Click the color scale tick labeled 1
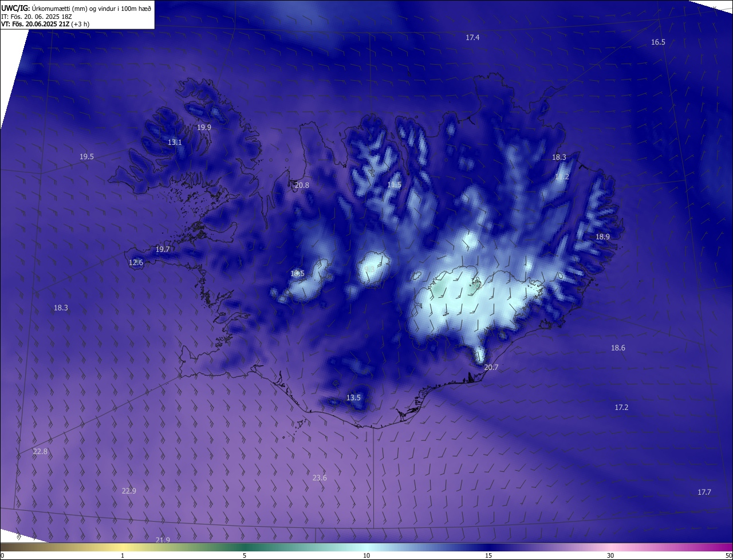Viewport: 733px width, 560px height. click(123, 555)
